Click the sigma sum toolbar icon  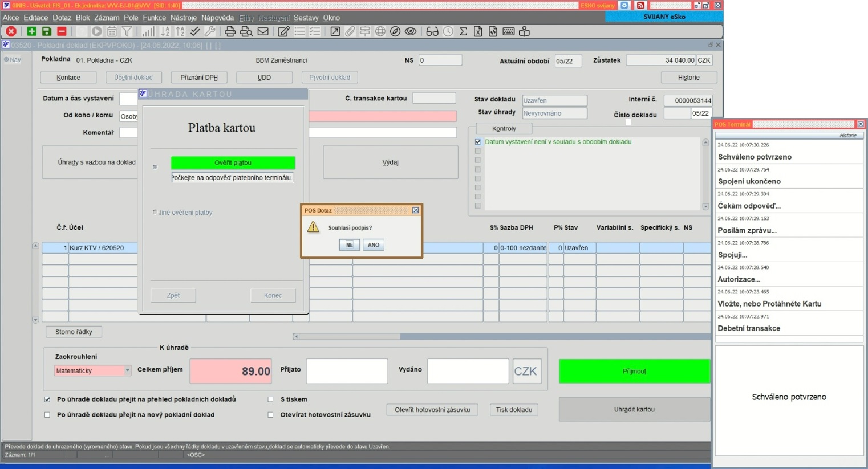tap(463, 32)
